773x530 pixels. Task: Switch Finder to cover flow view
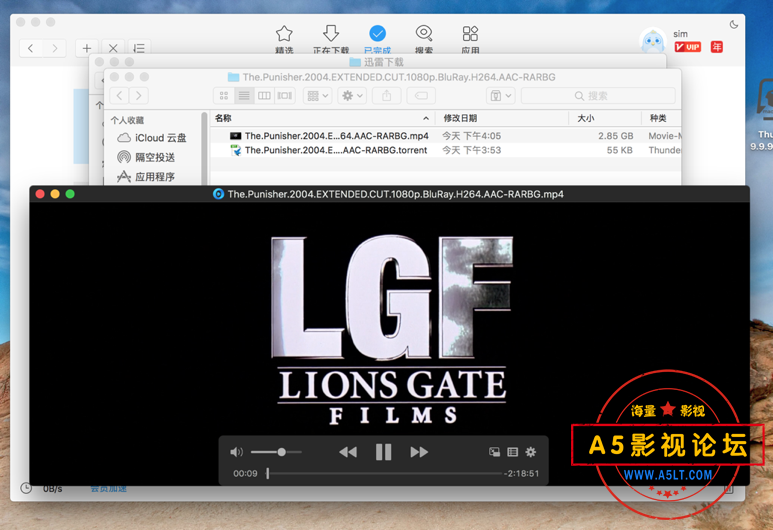coord(284,96)
